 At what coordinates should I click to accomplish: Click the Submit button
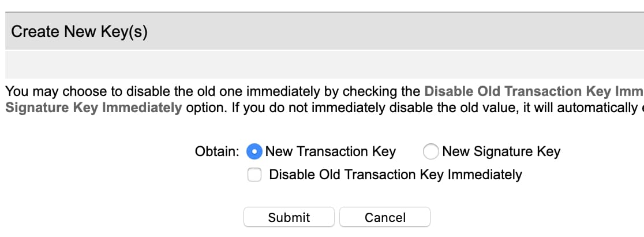pyautogui.click(x=289, y=217)
